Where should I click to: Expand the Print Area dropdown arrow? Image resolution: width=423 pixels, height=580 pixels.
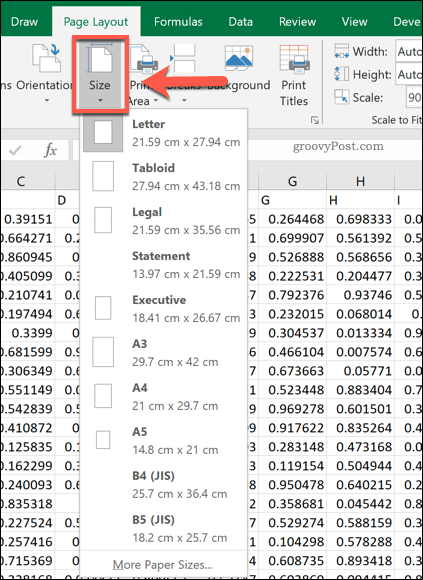tap(156, 101)
